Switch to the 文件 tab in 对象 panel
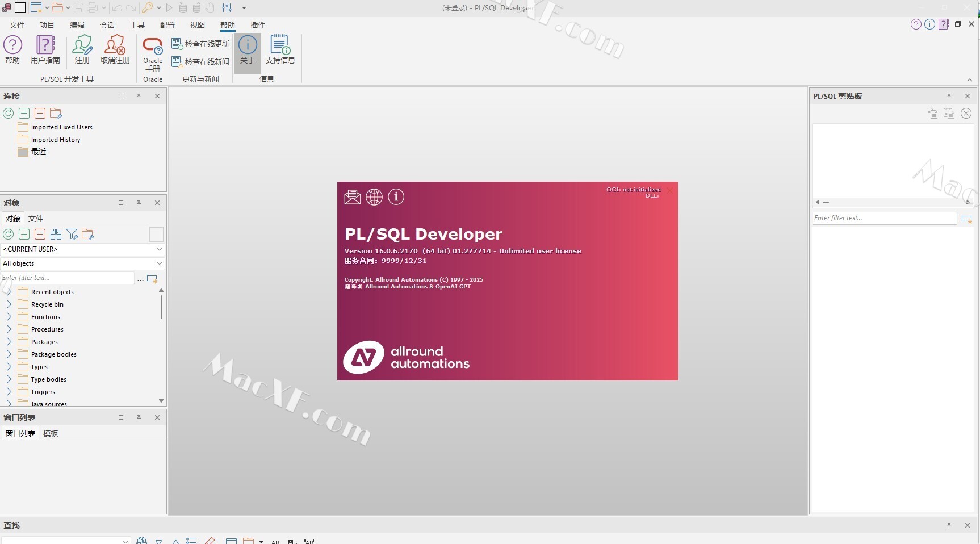The width and height of the screenshot is (980, 544). [x=36, y=219]
